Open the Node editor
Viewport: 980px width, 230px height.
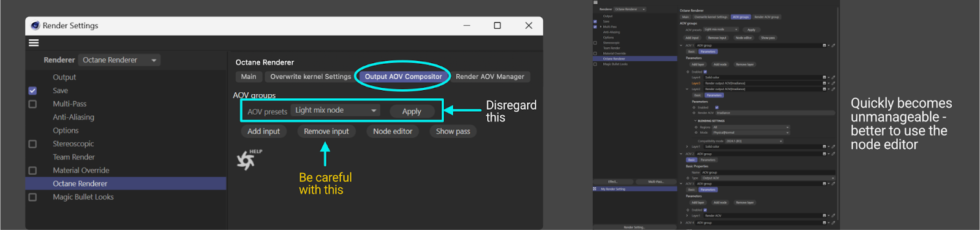click(x=393, y=131)
